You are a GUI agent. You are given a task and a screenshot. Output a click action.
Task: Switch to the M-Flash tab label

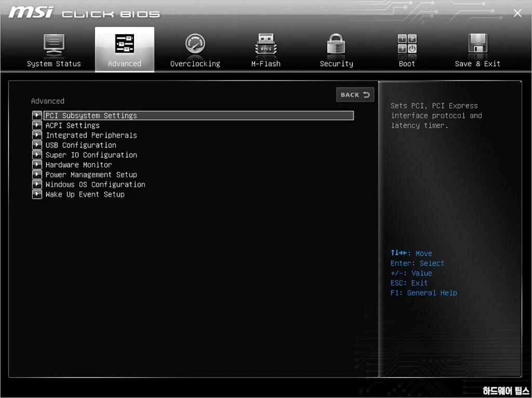point(265,64)
